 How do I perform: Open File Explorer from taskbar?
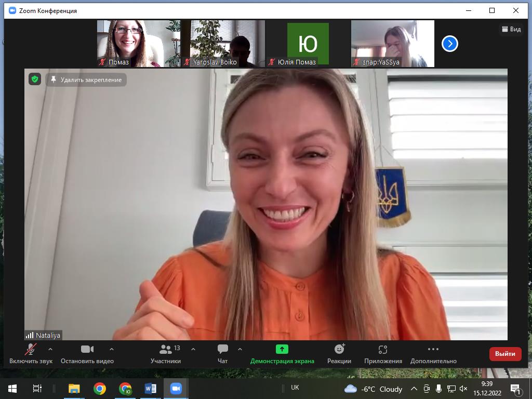74,389
